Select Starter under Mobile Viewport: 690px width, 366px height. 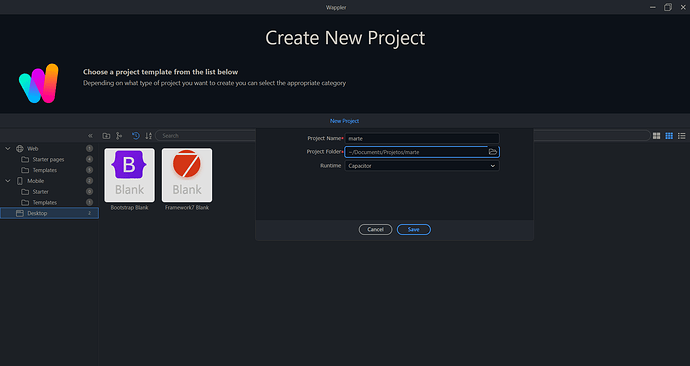(49, 192)
